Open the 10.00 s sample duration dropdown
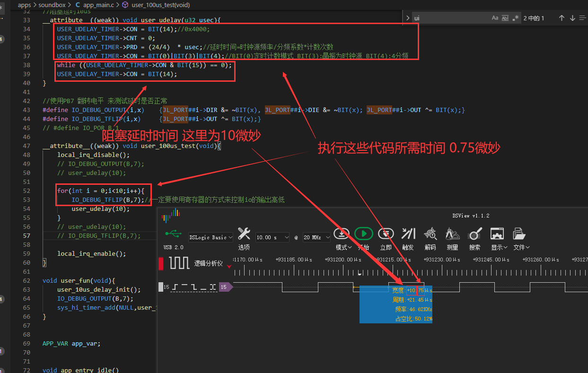 coord(272,237)
